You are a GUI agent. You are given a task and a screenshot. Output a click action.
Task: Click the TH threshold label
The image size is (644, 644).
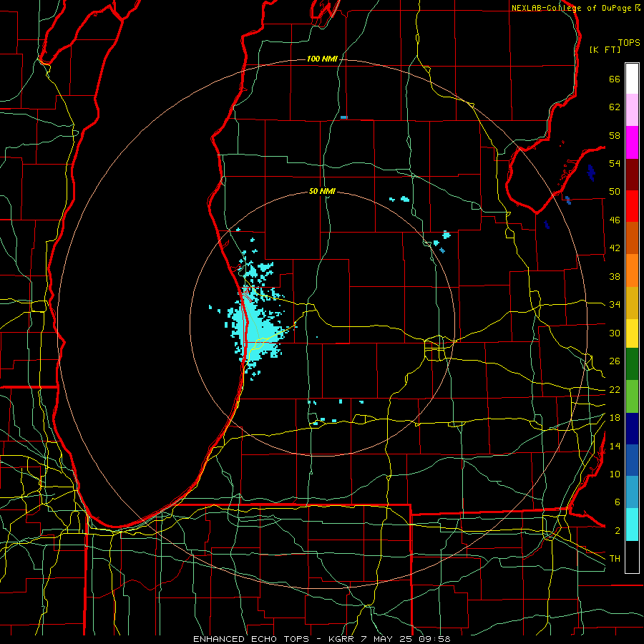[615, 559]
